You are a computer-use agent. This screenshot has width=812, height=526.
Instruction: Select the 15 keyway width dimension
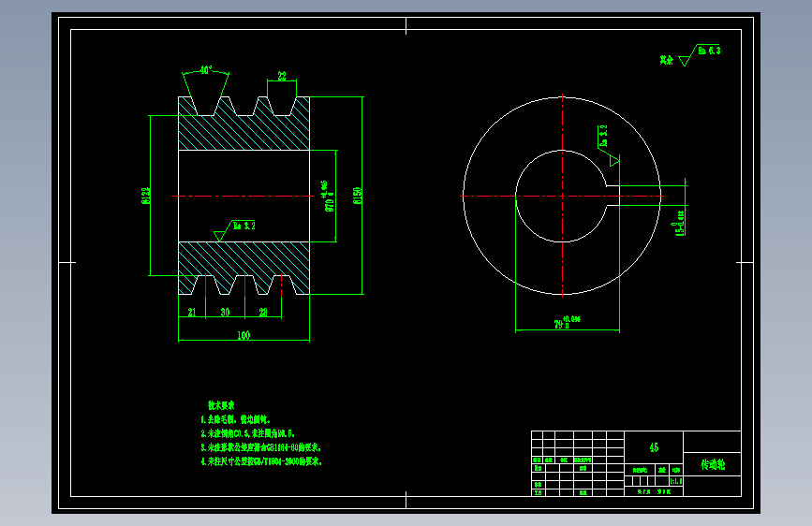tap(680, 223)
